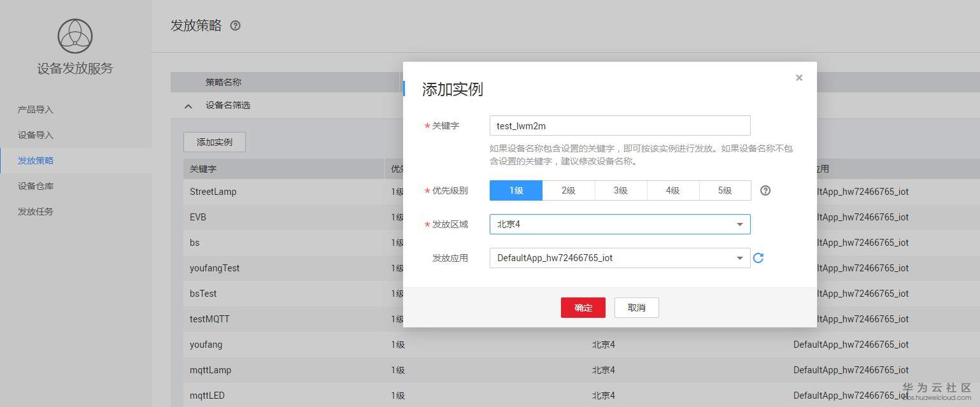Select priority 5级
The image size is (980, 407).
pyautogui.click(x=725, y=190)
